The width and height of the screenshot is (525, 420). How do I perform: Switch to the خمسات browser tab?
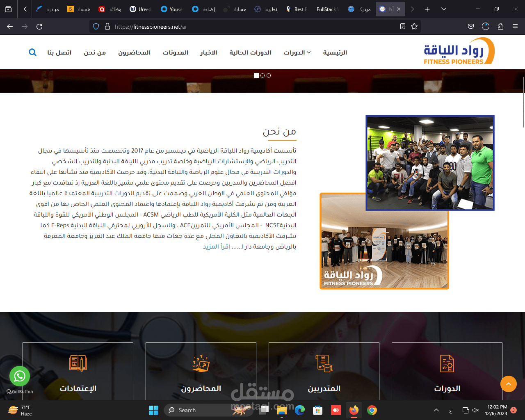79,9
